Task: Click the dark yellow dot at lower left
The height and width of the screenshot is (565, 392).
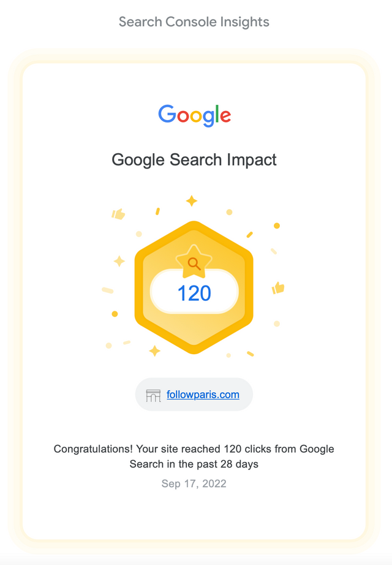Action: [x=115, y=314]
